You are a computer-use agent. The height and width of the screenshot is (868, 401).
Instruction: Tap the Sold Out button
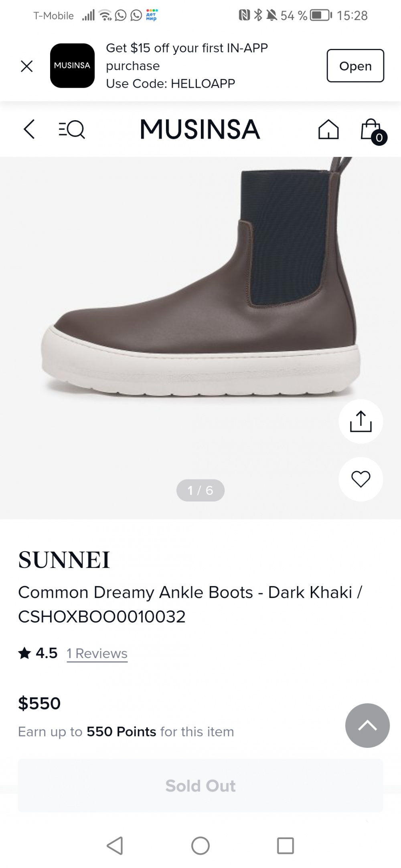pos(200,786)
